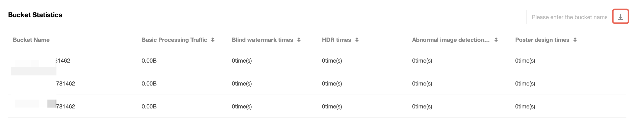
Task: Click third row's Poster design times value
Action: (x=525, y=107)
